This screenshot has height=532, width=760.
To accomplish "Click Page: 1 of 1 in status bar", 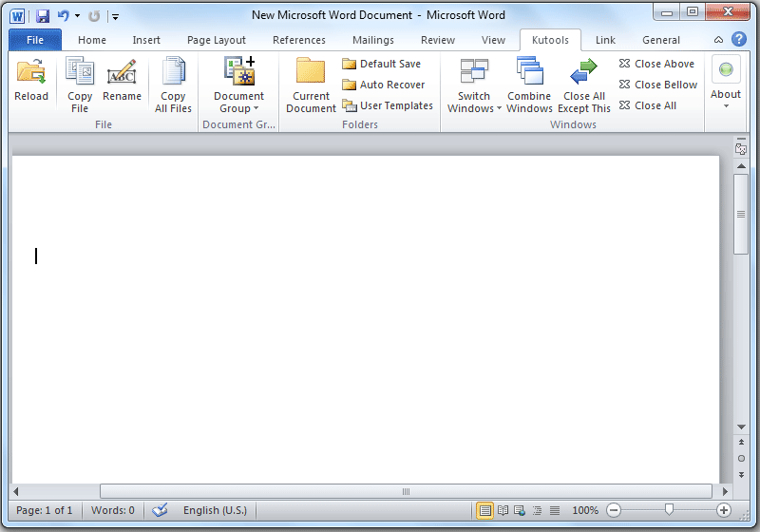I will click(44, 510).
